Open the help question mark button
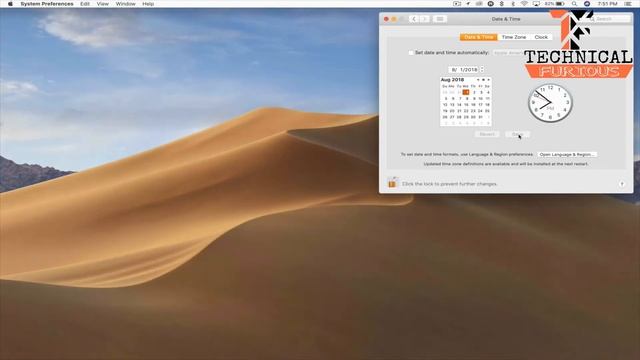Image resolution: width=640 pixels, height=360 pixels. (622, 184)
